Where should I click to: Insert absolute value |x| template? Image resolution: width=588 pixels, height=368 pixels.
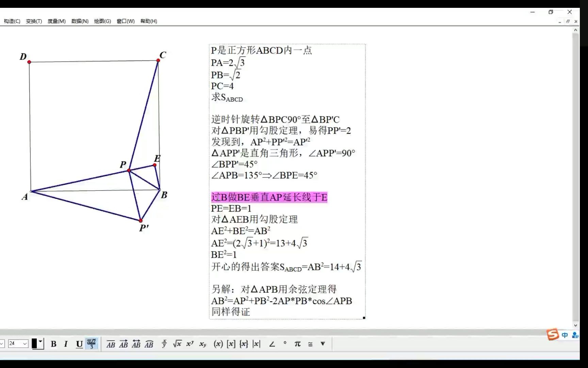point(257,344)
